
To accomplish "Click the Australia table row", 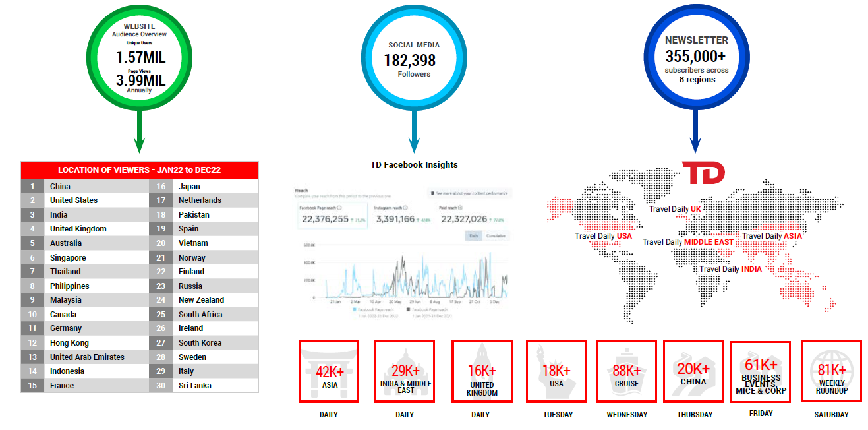I will pos(86,243).
